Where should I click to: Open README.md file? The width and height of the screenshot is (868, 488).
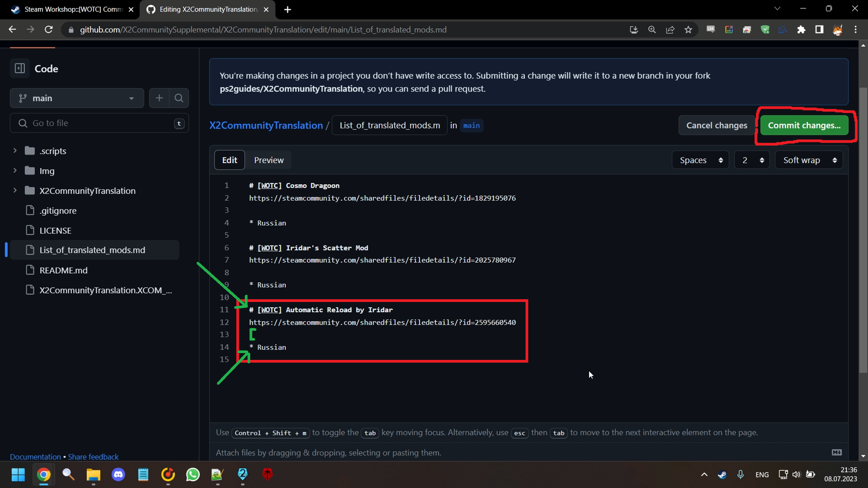(x=63, y=270)
